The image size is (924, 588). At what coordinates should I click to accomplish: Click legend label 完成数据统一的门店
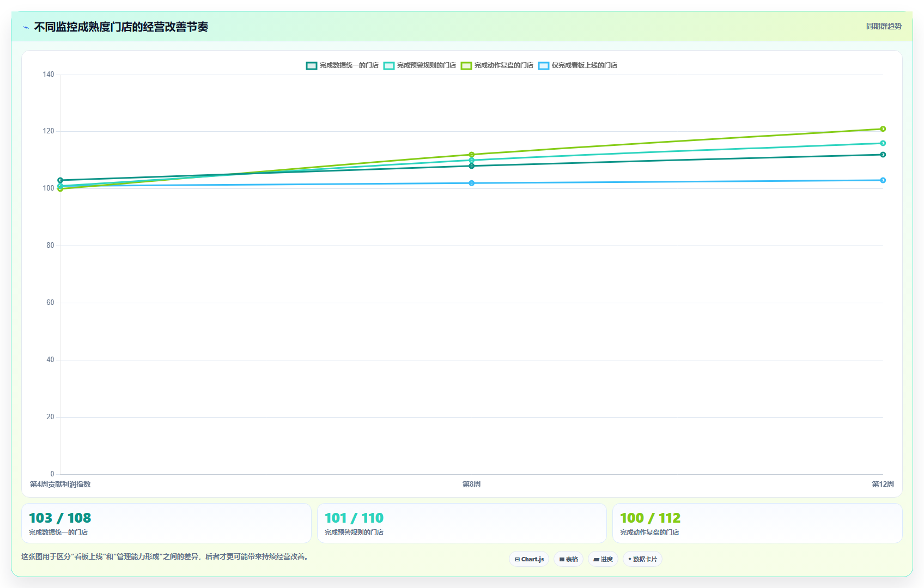(349, 65)
